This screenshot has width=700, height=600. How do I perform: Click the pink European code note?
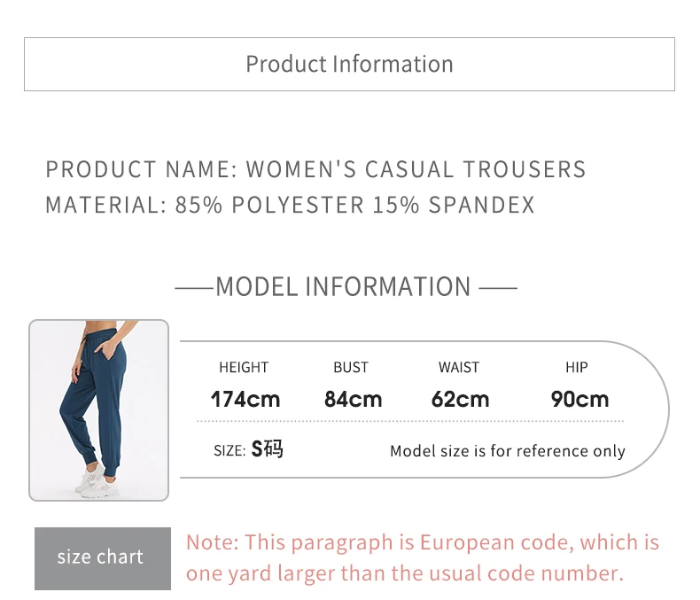click(x=423, y=557)
